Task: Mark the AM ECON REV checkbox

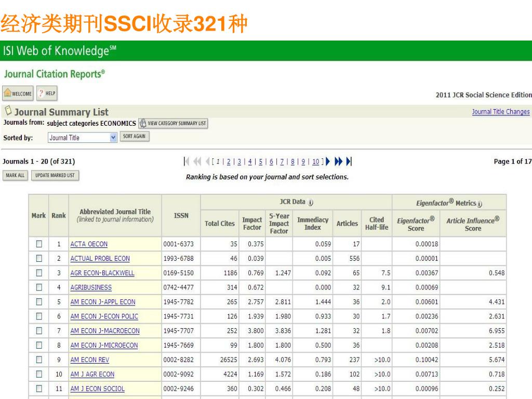Action: click(x=39, y=360)
